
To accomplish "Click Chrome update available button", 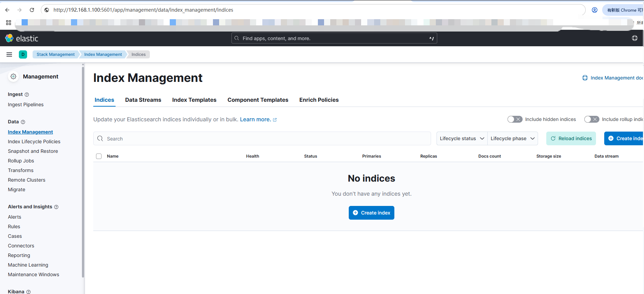I will pyautogui.click(x=623, y=10).
